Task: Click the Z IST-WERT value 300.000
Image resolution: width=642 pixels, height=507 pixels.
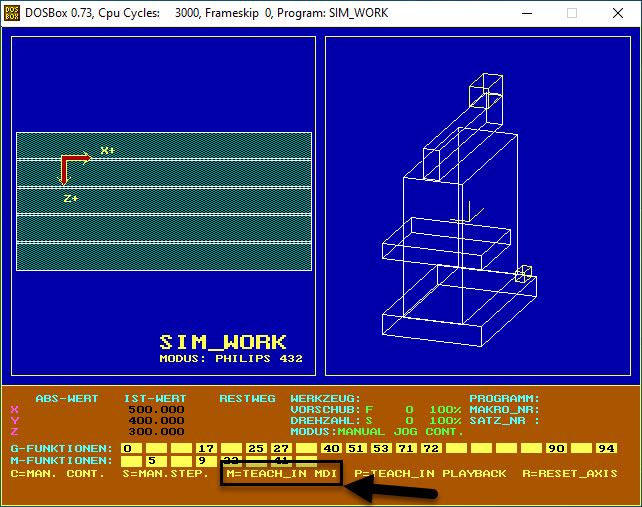Action: pyautogui.click(x=156, y=432)
